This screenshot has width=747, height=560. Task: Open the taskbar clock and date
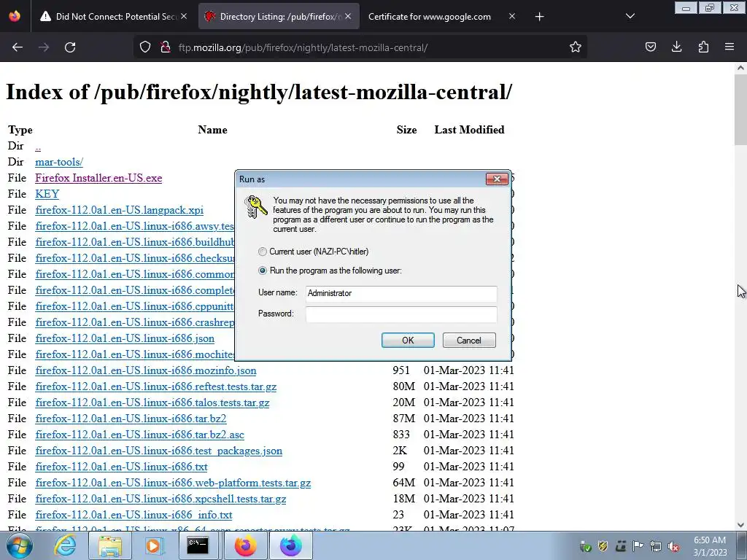click(710, 546)
